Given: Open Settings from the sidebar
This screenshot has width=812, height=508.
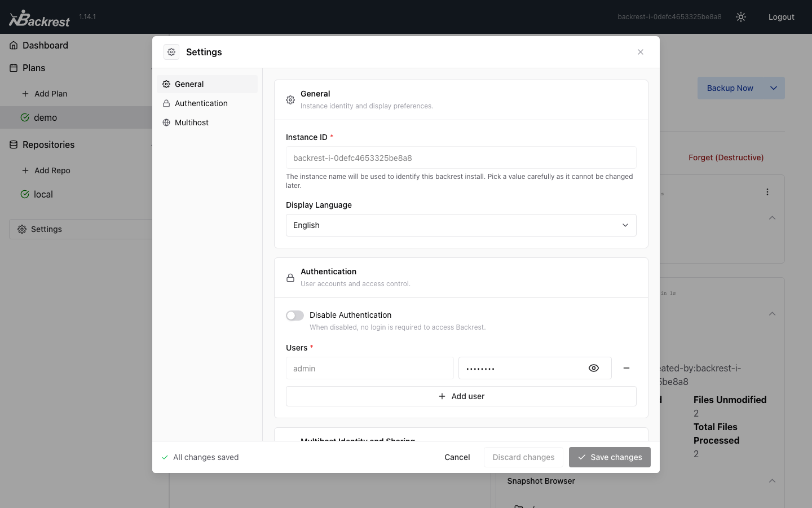Looking at the screenshot, I should (x=81, y=229).
